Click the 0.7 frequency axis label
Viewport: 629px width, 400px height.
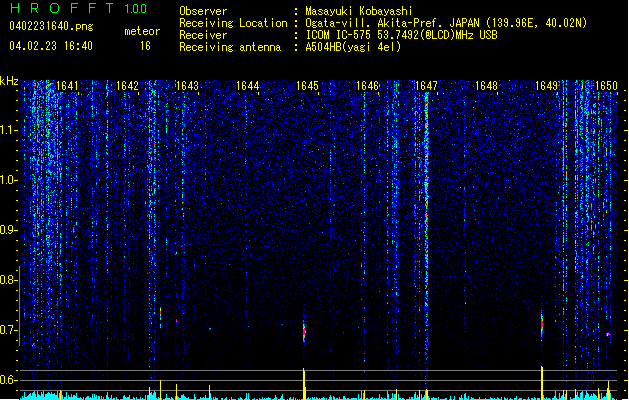(x=8, y=330)
